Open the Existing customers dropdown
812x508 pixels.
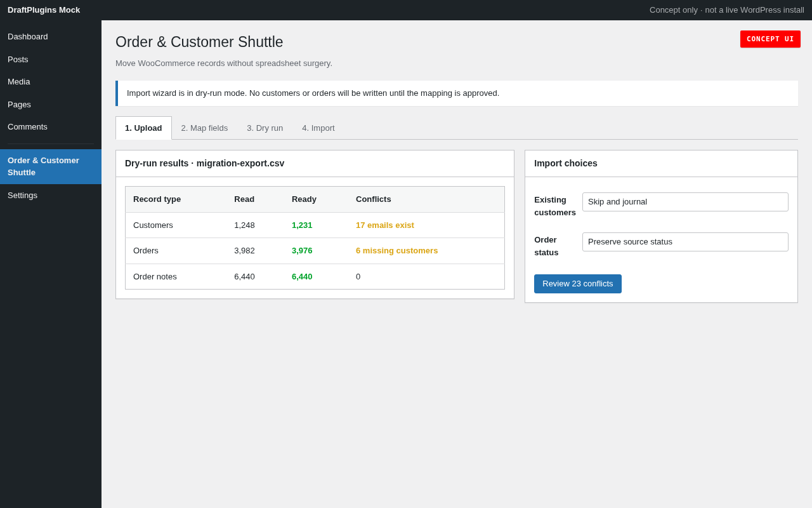pyautogui.click(x=685, y=202)
